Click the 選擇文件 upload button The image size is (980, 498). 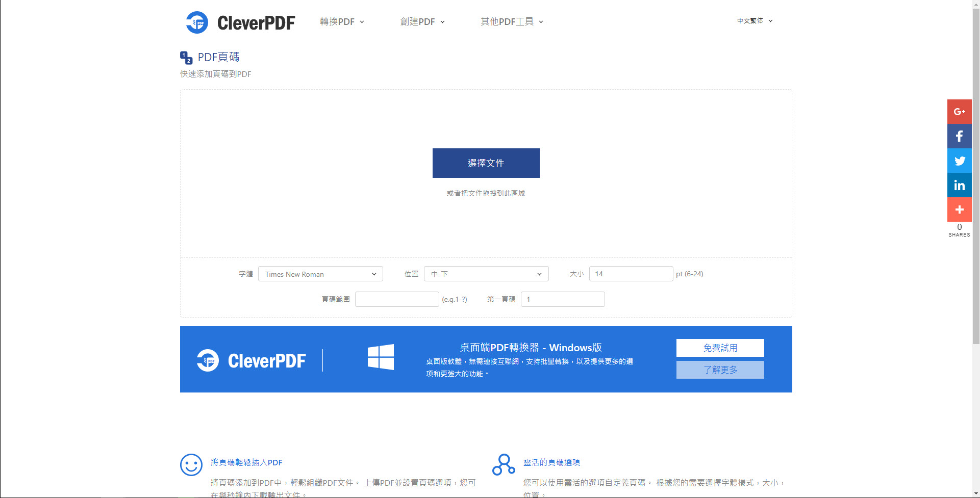(486, 163)
